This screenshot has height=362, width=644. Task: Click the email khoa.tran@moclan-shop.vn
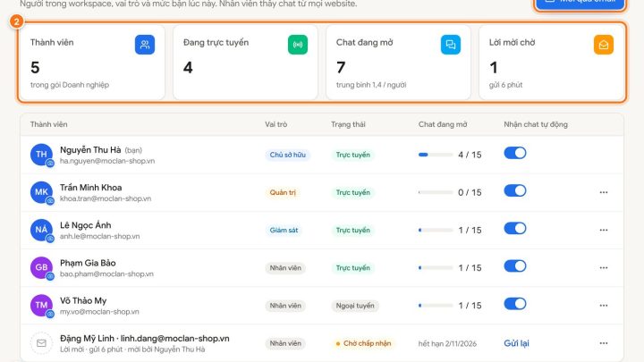pos(106,198)
